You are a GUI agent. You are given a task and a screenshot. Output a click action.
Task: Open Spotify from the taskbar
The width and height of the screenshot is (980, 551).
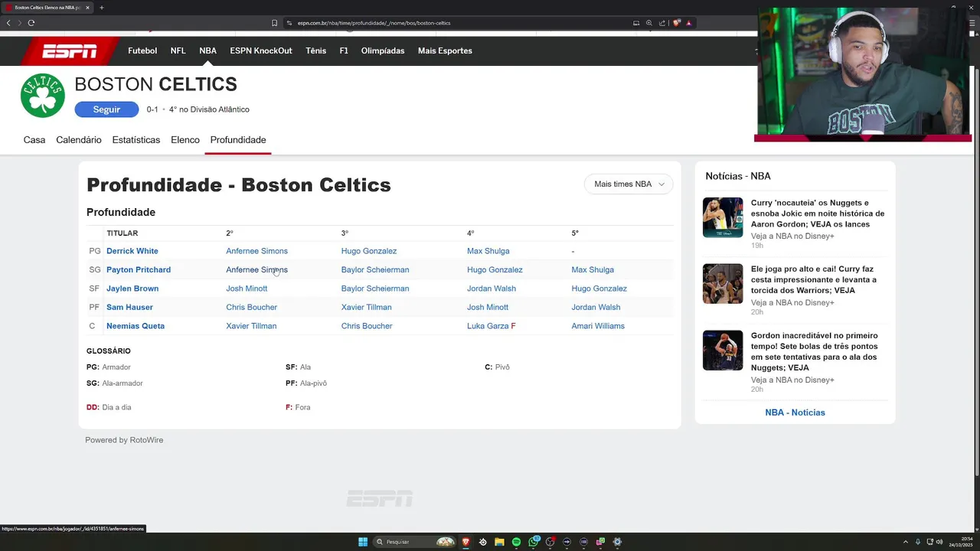[516, 542]
